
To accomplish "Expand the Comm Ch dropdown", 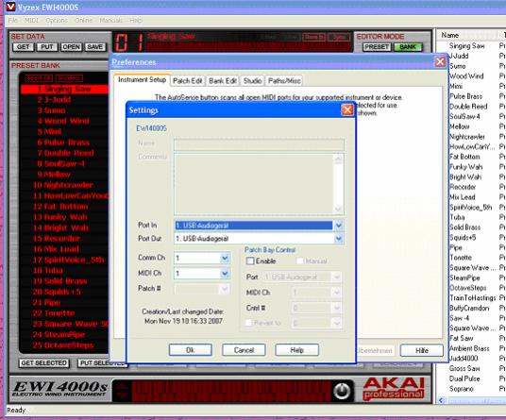I will click(225, 258).
